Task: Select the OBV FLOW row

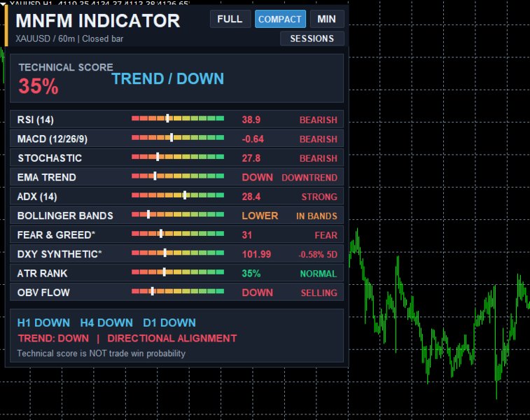Action: (x=176, y=293)
